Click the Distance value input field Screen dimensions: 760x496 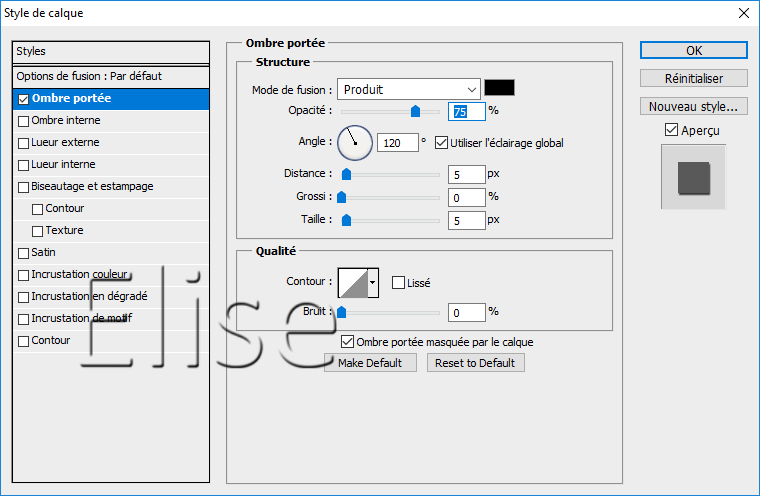coord(467,174)
